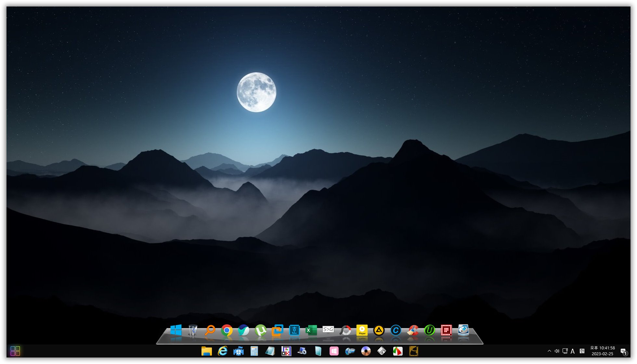Launch the red dotted square app in dock
637x364 pixels.
447,330
